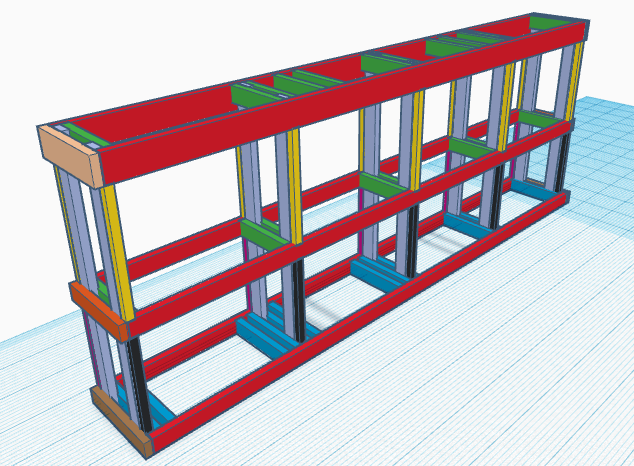Select the tan end cap block at top-left
The image size is (634, 466).
[x=71, y=156]
